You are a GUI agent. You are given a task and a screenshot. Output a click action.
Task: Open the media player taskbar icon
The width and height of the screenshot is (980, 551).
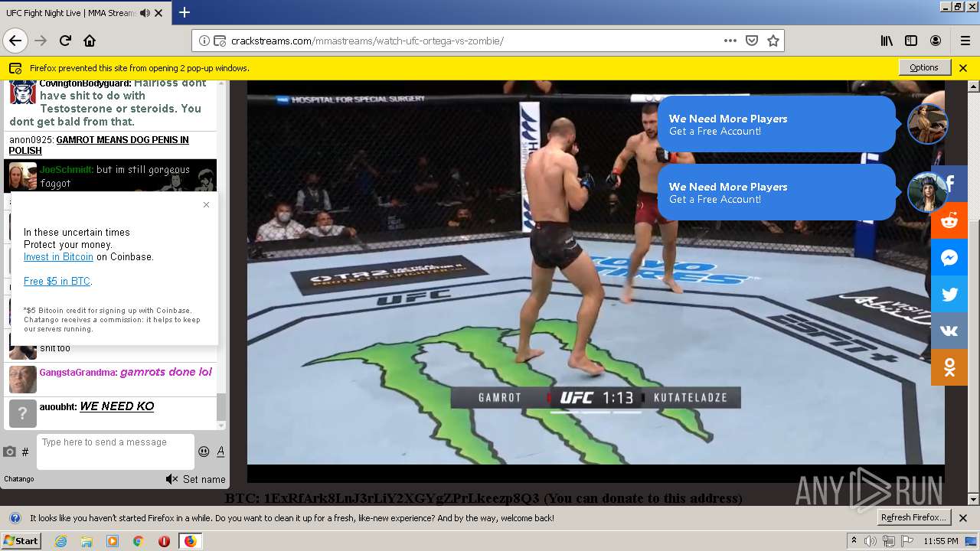(113, 541)
